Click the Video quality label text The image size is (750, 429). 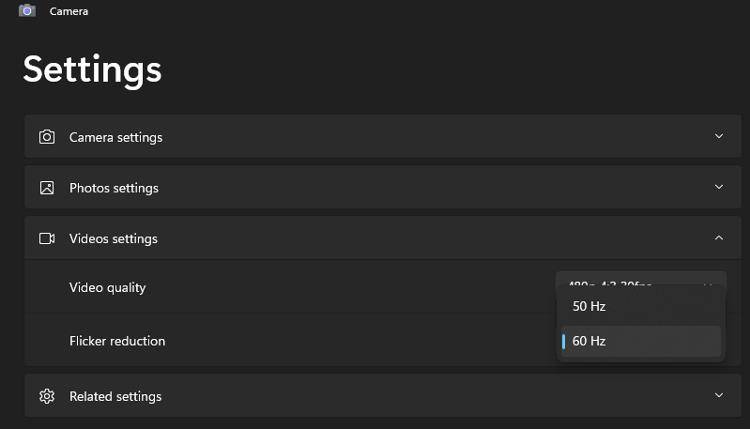(x=107, y=288)
